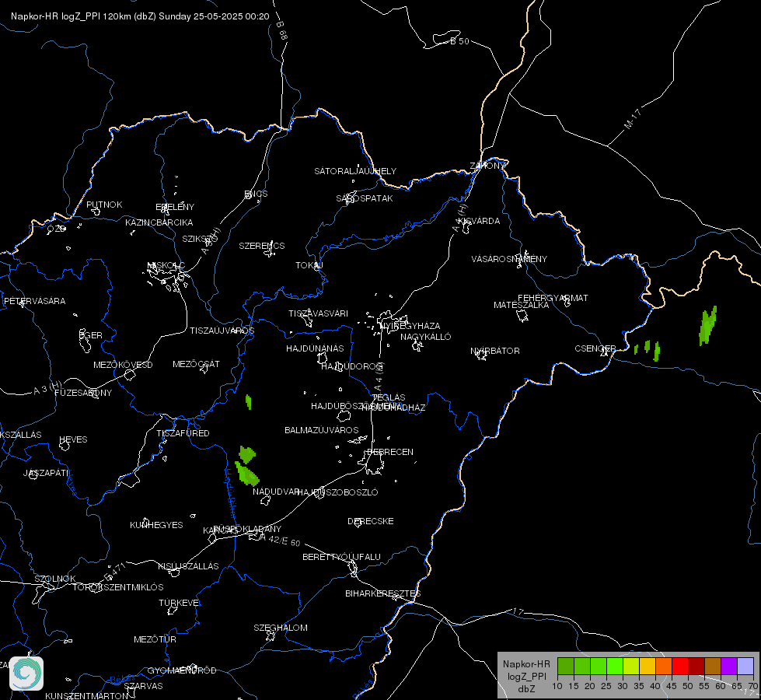761x700 pixels.
Task: Click the DERECSKE label
Action: (370, 521)
